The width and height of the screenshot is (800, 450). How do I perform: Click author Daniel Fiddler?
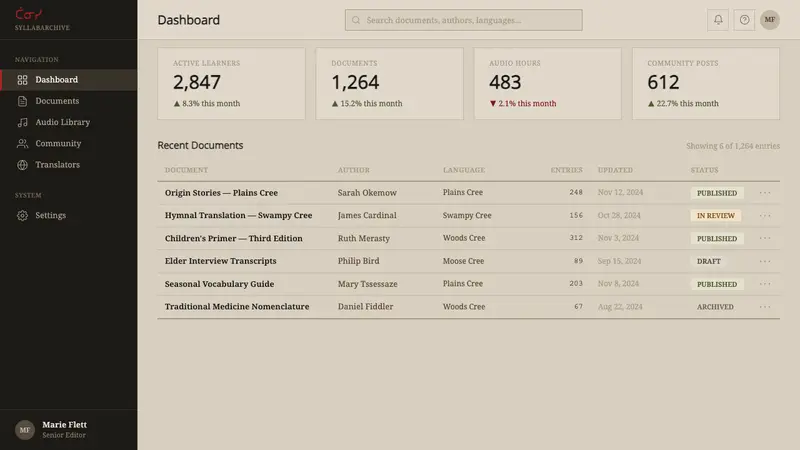click(x=365, y=307)
